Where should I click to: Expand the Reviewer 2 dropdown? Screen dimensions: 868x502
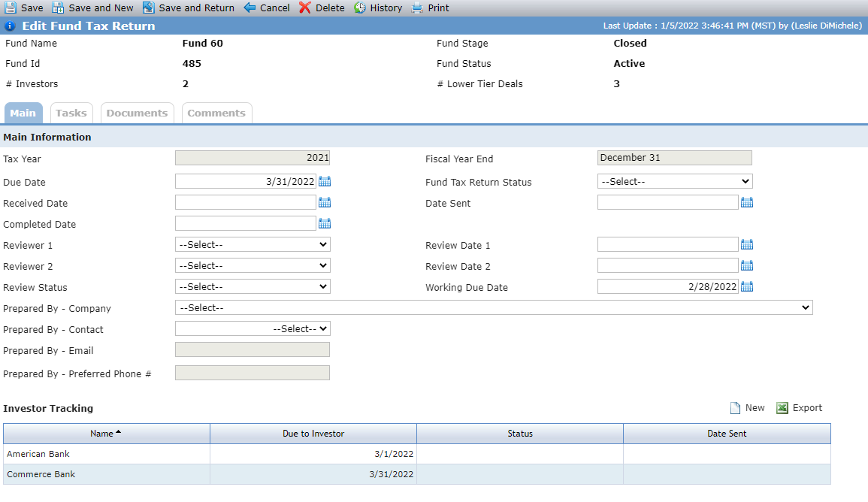point(253,266)
